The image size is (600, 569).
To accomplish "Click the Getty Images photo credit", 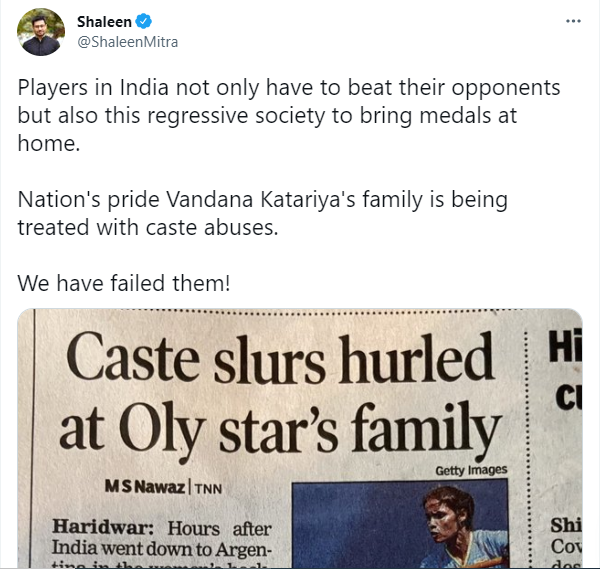I will point(471,470).
